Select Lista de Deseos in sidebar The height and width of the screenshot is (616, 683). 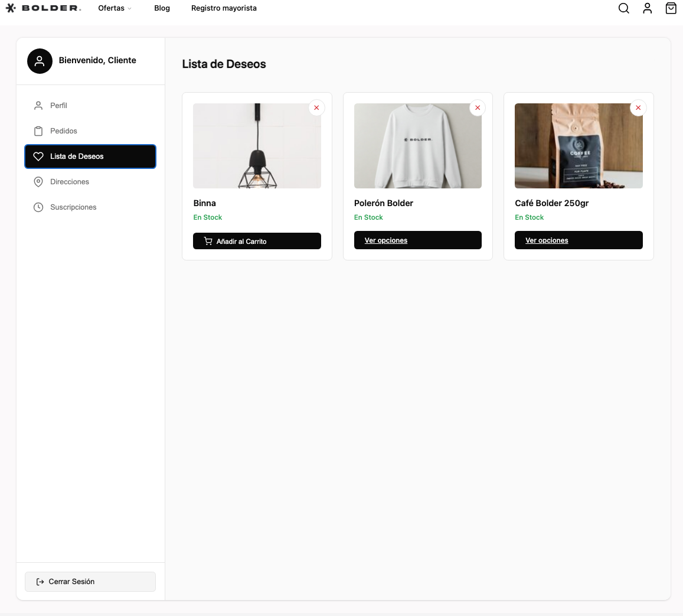[90, 157]
